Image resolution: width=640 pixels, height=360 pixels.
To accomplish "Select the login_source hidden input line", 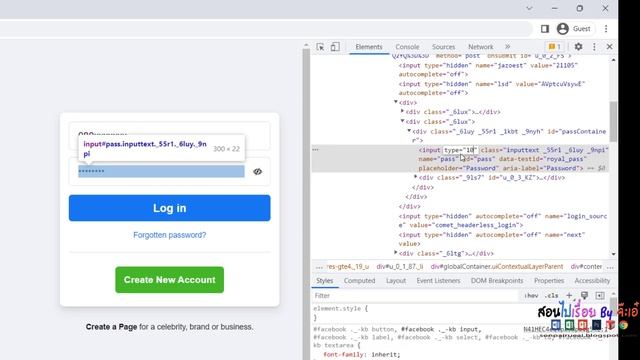I will coord(502,221).
